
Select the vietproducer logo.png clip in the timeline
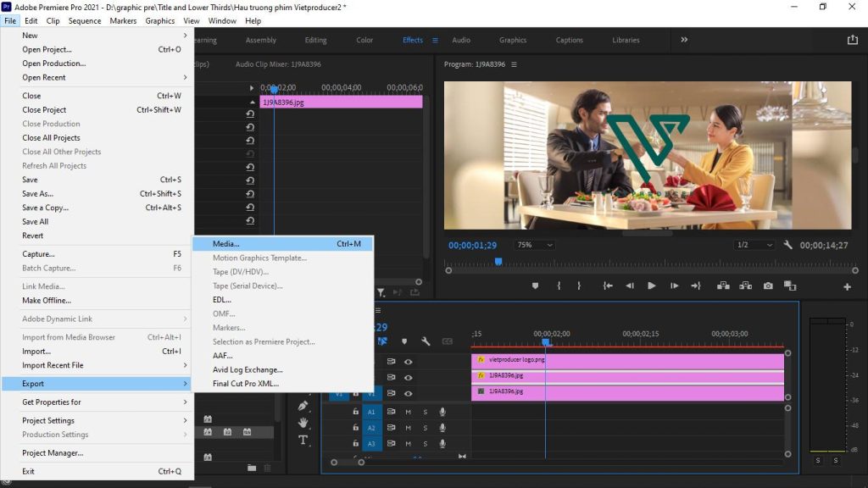point(627,360)
